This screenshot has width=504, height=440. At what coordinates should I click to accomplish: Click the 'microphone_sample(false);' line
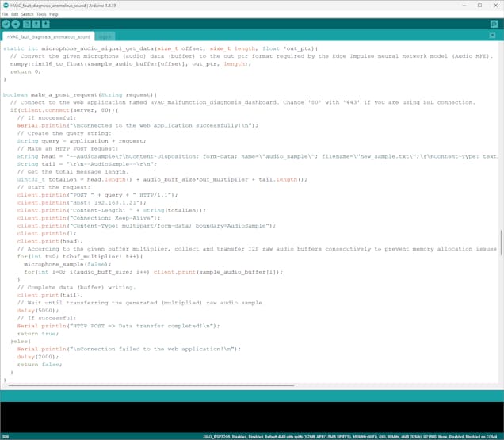point(67,264)
